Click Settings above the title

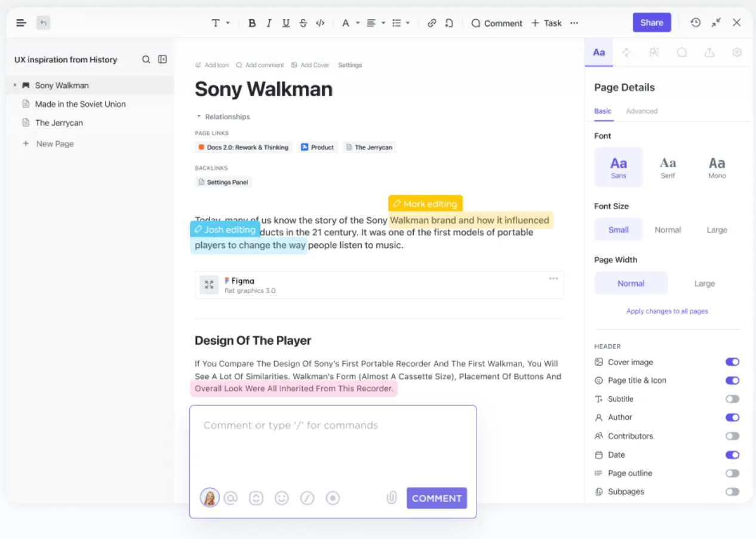(350, 65)
